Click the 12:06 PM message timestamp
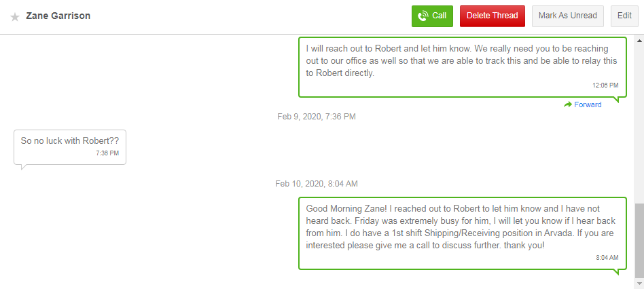644x289 pixels. (x=605, y=85)
